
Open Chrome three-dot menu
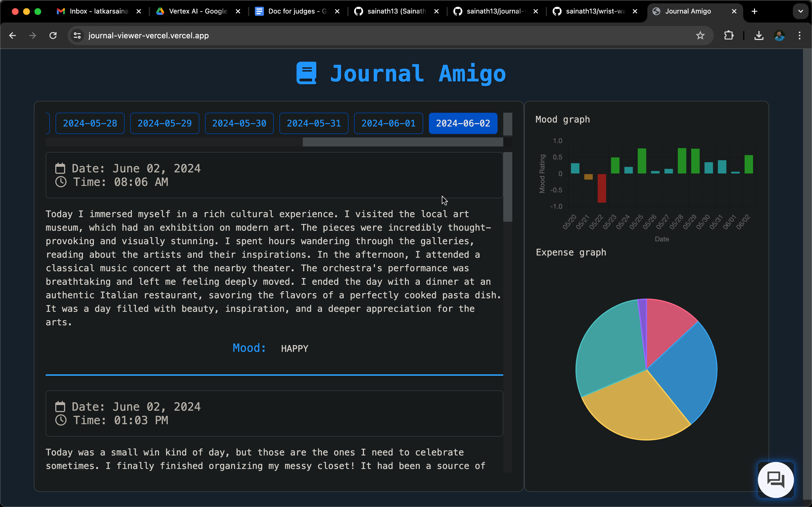pyautogui.click(x=799, y=35)
